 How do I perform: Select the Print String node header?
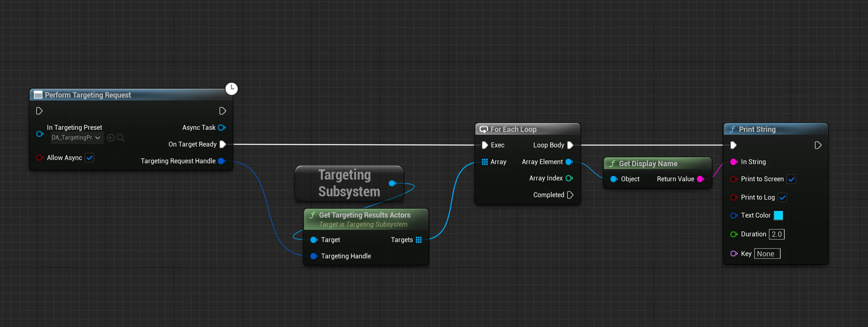coord(775,129)
